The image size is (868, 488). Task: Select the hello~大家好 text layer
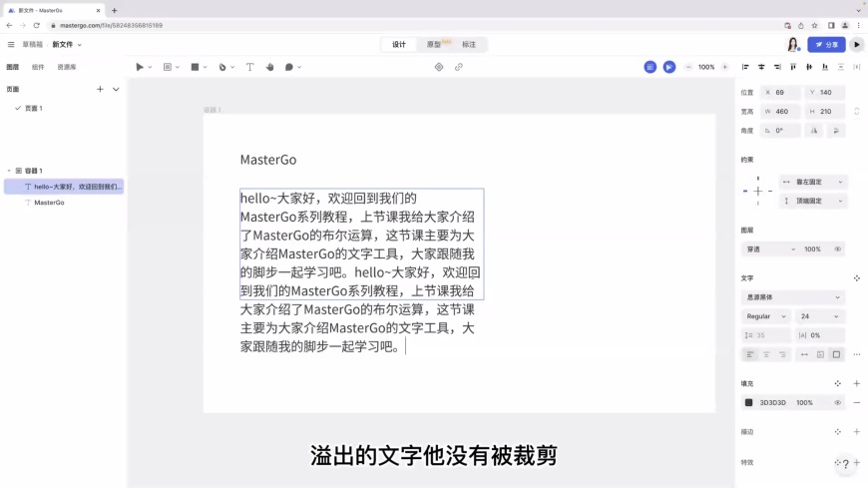click(x=63, y=187)
